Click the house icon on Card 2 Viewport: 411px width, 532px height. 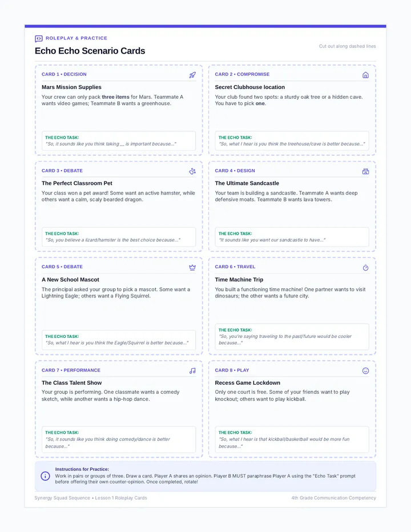click(365, 75)
